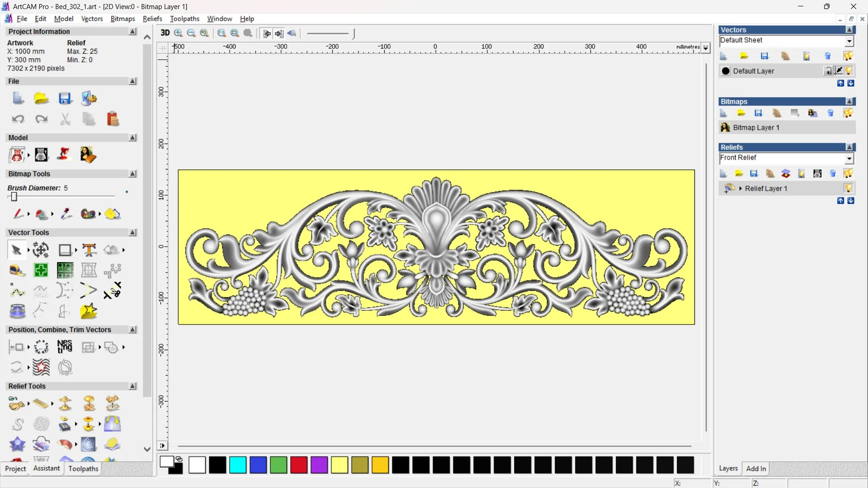
Task: Toggle Default Layer visibility light bulb
Action: [849, 71]
